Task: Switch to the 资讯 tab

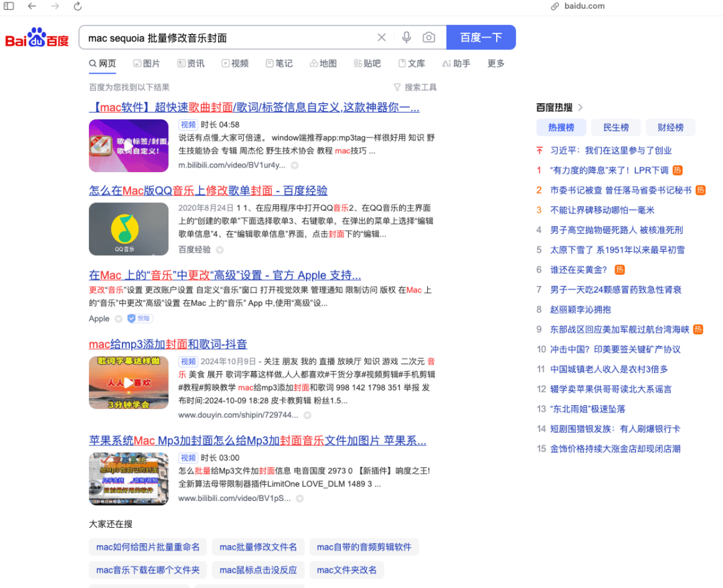Action: [x=191, y=64]
